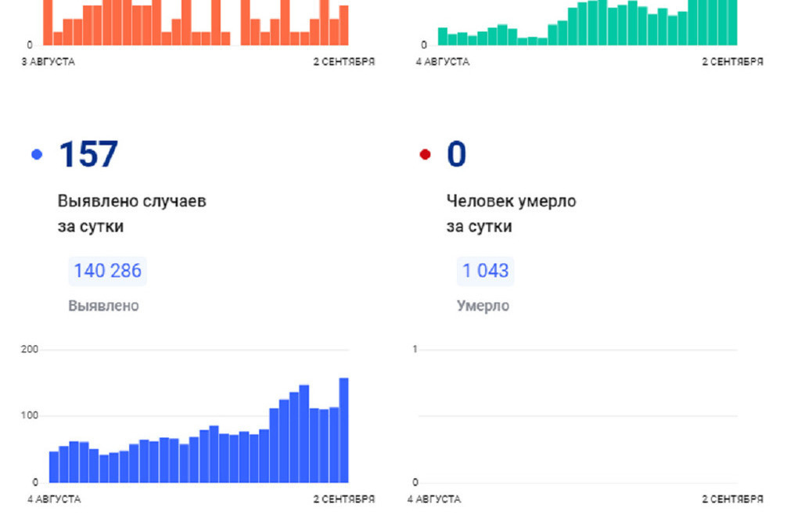
Task: Click the 100 axis label on blue chart
Action: tap(30, 415)
